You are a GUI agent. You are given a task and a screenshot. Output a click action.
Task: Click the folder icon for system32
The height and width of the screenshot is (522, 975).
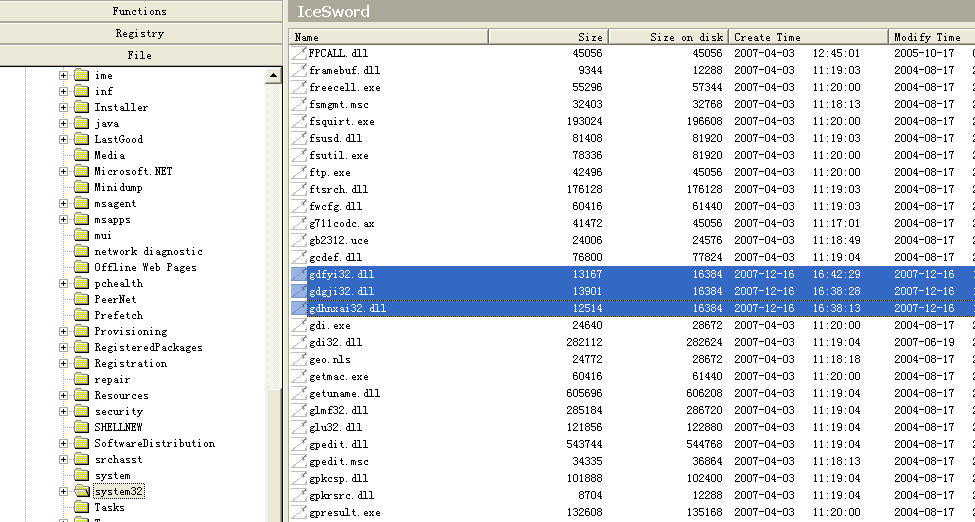point(81,492)
